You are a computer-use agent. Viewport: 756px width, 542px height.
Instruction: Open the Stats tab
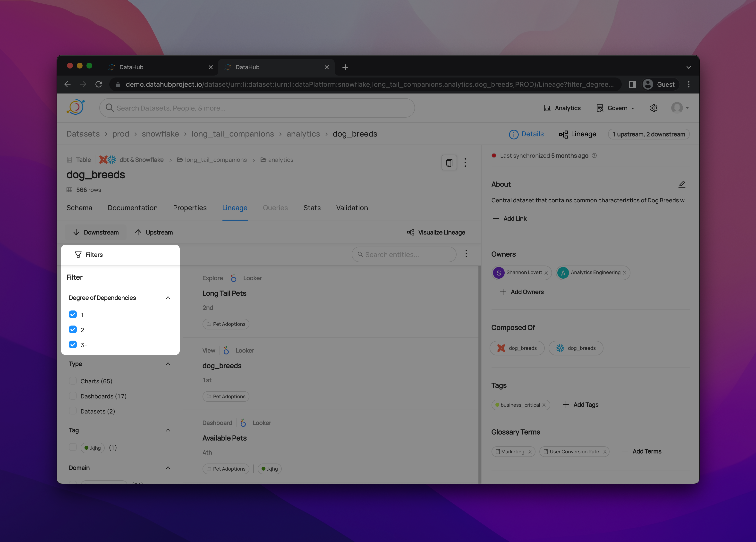pyautogui.click(x=312, y=208)
